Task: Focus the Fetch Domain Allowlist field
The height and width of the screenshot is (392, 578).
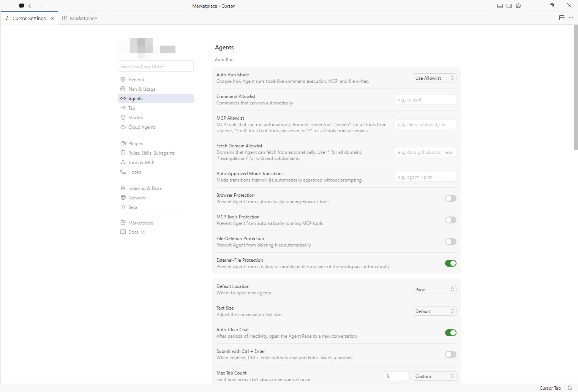Action: (425, 152)
